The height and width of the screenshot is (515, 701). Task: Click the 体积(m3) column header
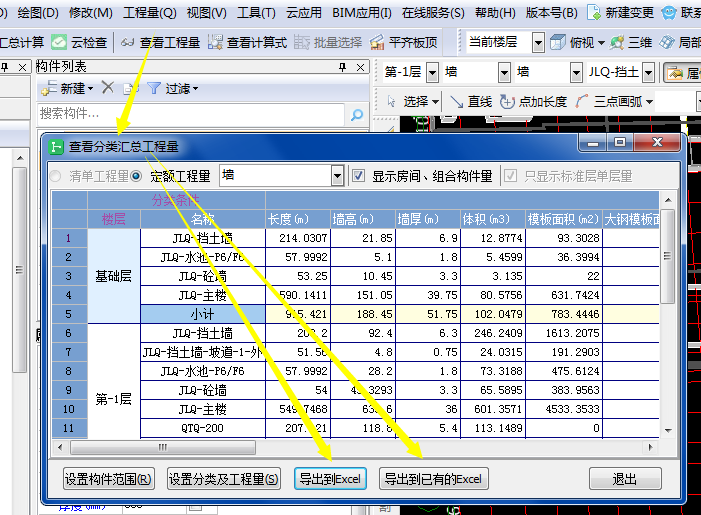(493, 219)
